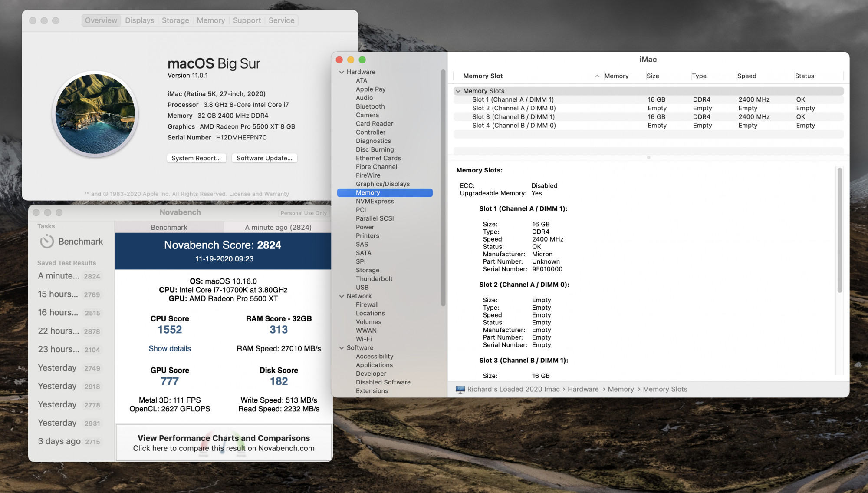The width and height of the screenshot is (868, 493).
Task: Open saved result with score 2931
Action: [69, 423]
